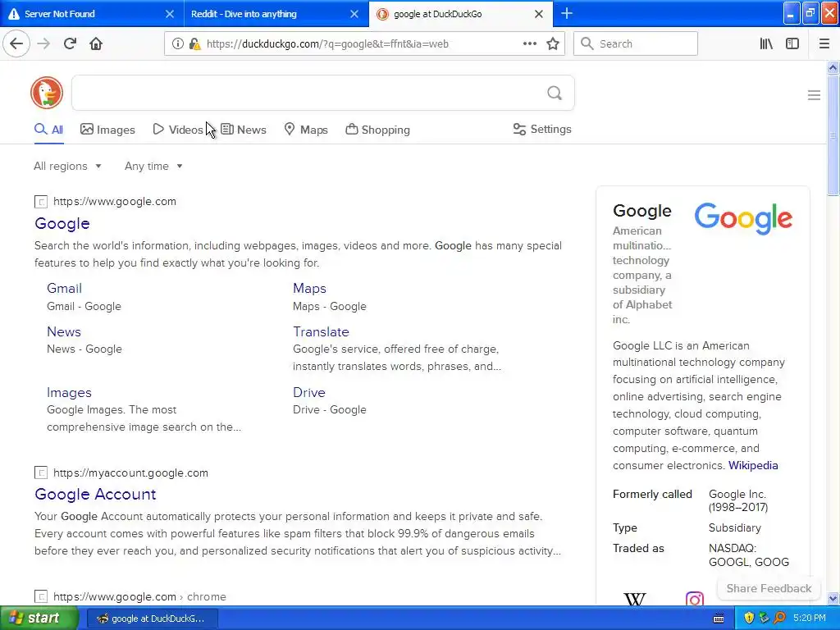
Task: Open the browser home page
Action: 96,43
